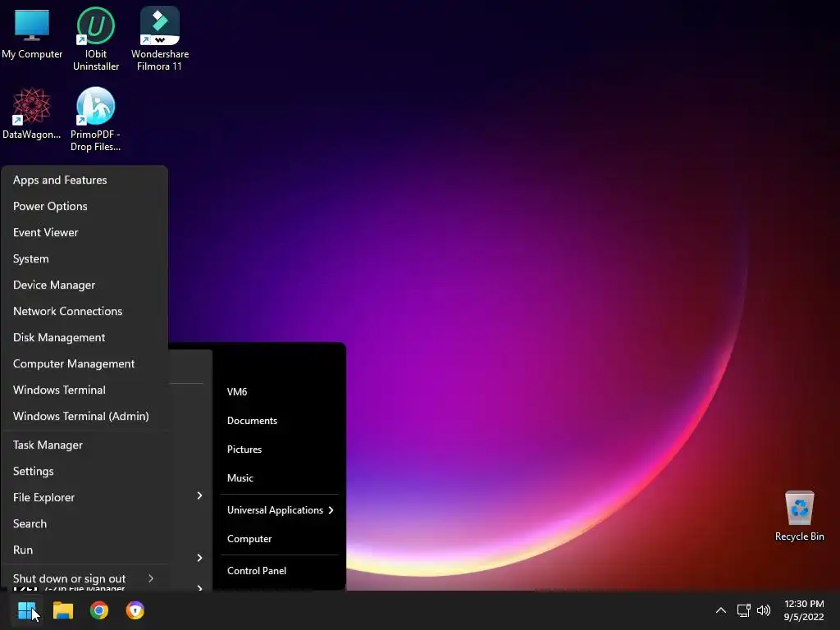Launch Google Chrome from taskbar
The image size is (840, 630).
pyautogui.click(x=99, y=610)
